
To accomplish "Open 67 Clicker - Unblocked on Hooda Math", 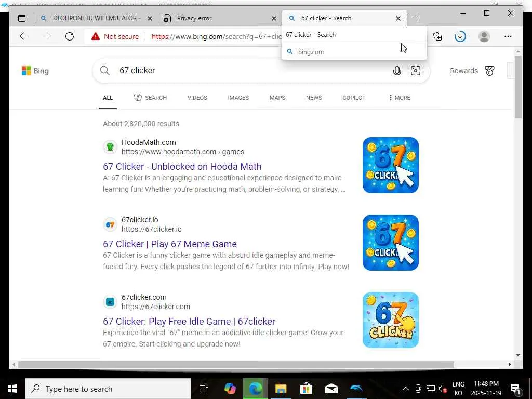I will (182, 167).
